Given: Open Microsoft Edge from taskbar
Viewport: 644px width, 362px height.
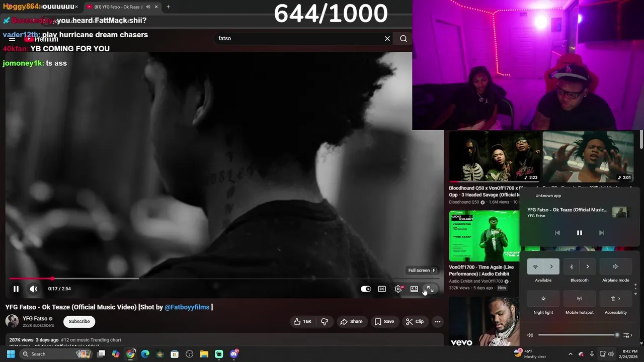Looking at the screenshot, I should (145, 354).
